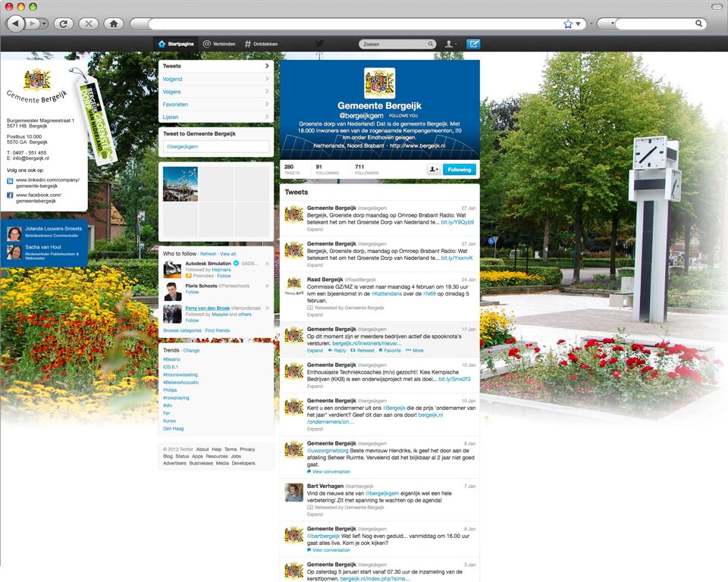Dismiss Ferry van den Broek suggestion

coord(268,308)
